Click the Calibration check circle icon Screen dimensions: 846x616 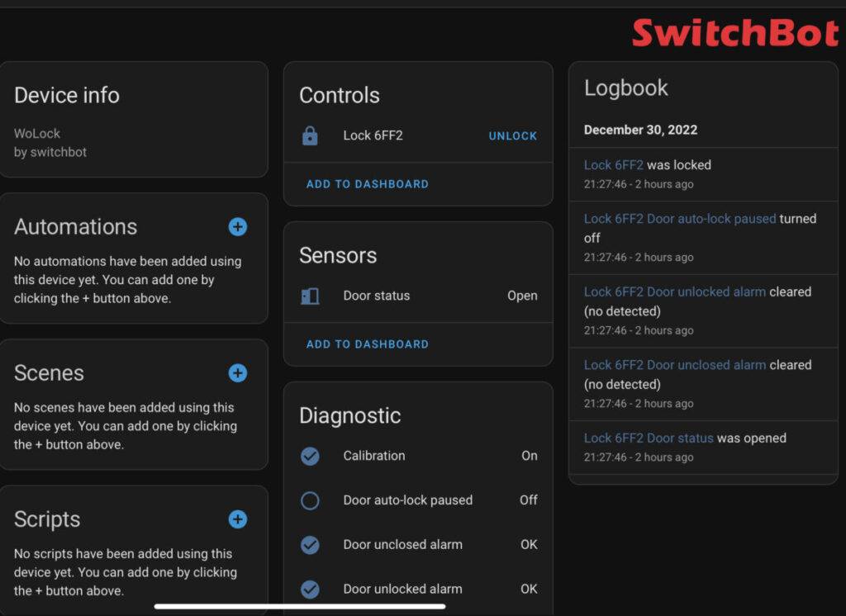[x=310, y=456]
